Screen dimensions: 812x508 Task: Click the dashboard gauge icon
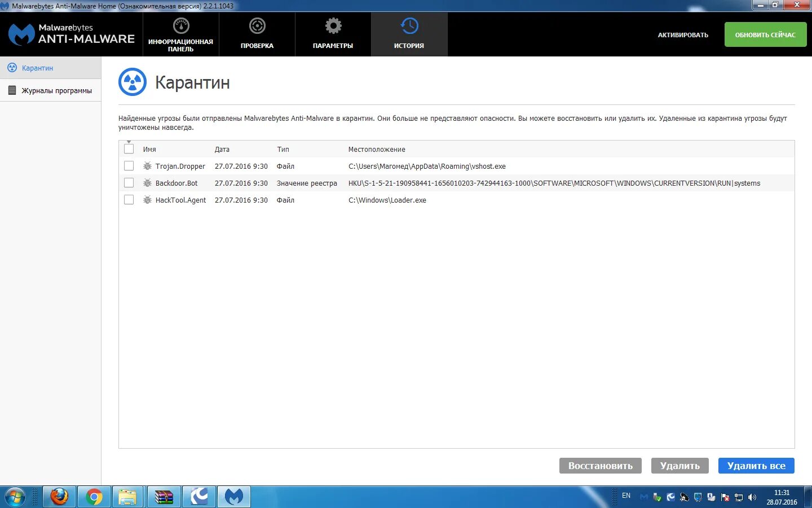181,26
